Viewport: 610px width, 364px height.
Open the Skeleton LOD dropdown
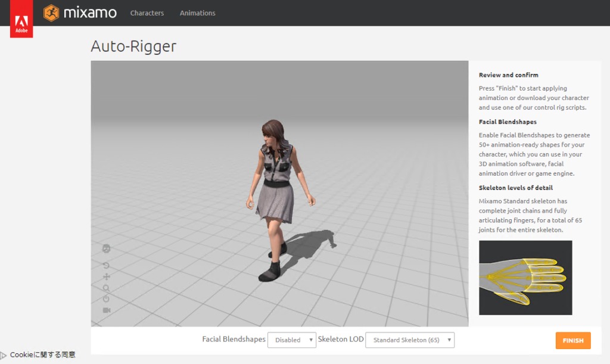(x=410, y=340)
